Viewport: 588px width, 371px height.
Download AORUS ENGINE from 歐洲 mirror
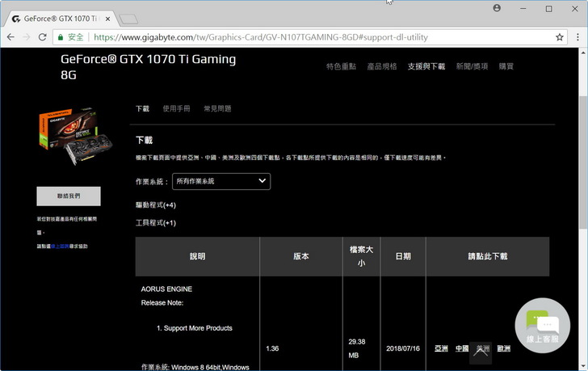pyautogui.click(x=504, y=348)
